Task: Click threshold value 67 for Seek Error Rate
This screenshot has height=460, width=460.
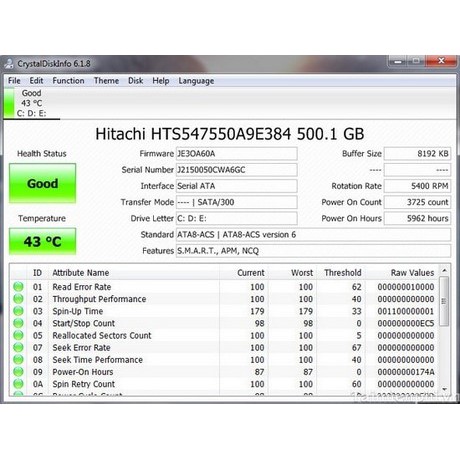Action: tap(356, 348)
